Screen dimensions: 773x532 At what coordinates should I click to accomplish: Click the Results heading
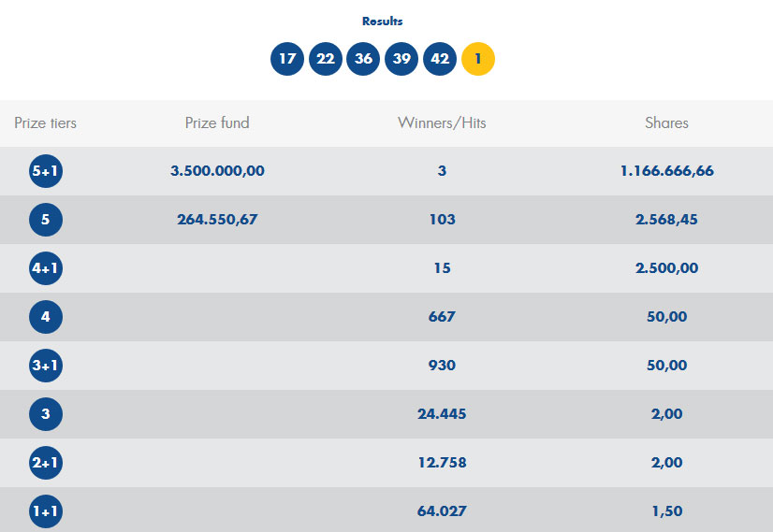[383, 21]
